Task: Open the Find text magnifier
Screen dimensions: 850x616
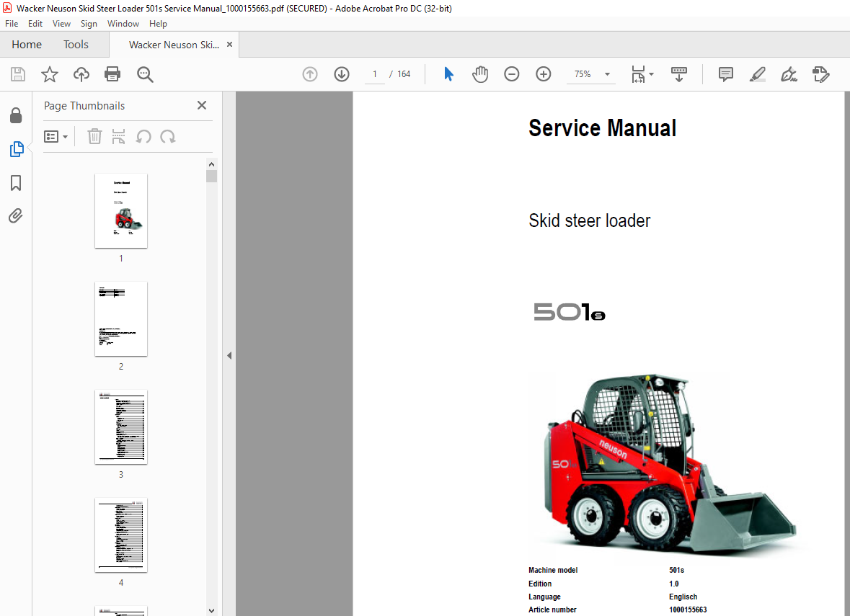Action: (145, 74)
